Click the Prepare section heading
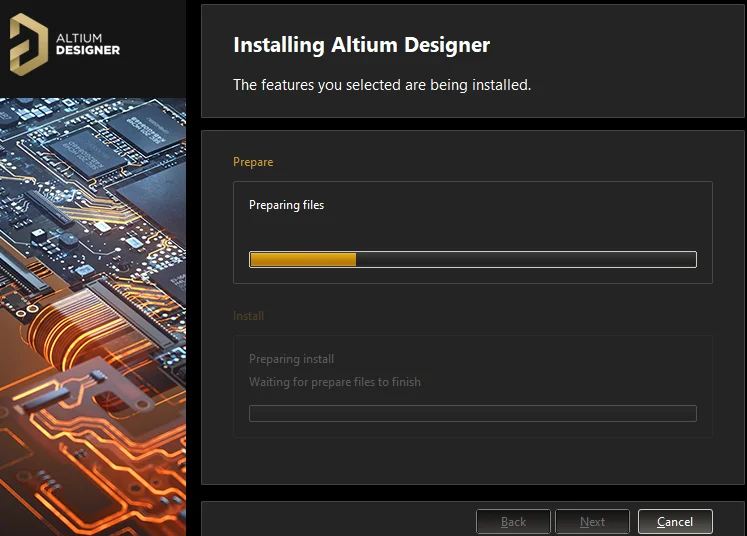Viewport: 747px width, 536px height. (253, 162)
